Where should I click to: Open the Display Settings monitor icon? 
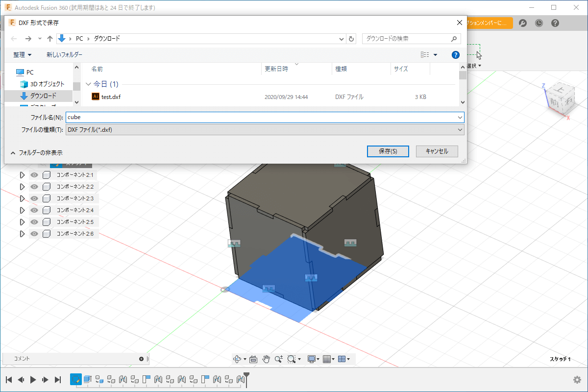pyautogui.click(x=311, y=359)
